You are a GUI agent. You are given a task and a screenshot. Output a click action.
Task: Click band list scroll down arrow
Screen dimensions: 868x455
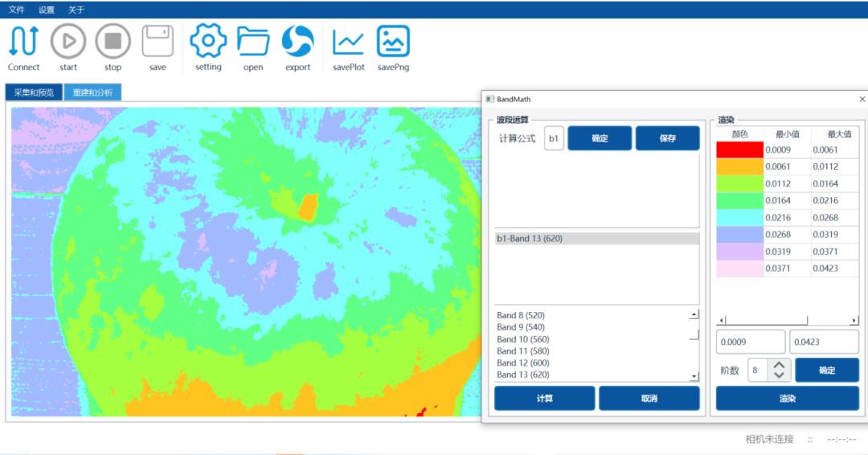click(x=694, y=376)
